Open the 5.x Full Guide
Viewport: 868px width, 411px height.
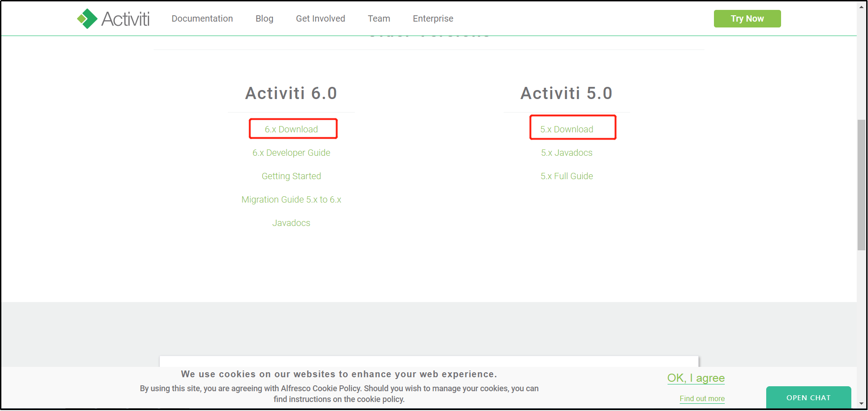coord(567,176)
